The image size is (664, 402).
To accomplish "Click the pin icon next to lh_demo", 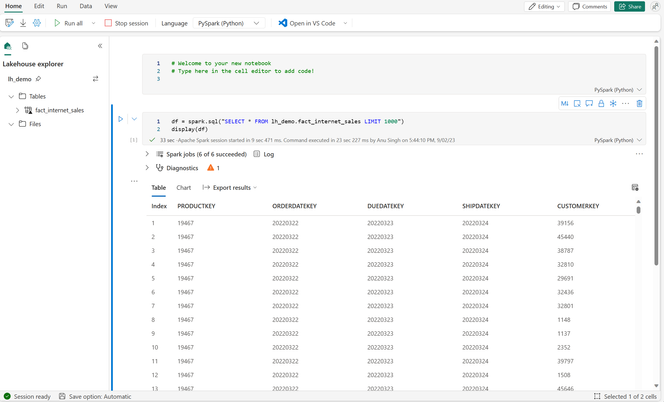I will [39, 79].
